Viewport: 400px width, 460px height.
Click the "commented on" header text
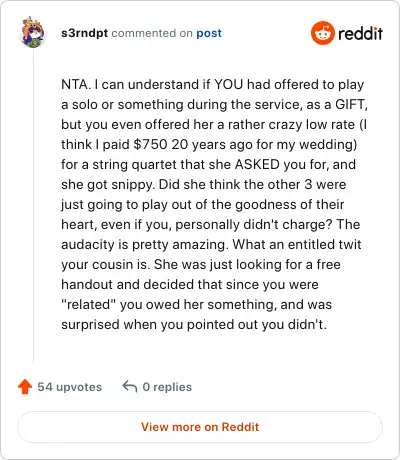[152, 33]
